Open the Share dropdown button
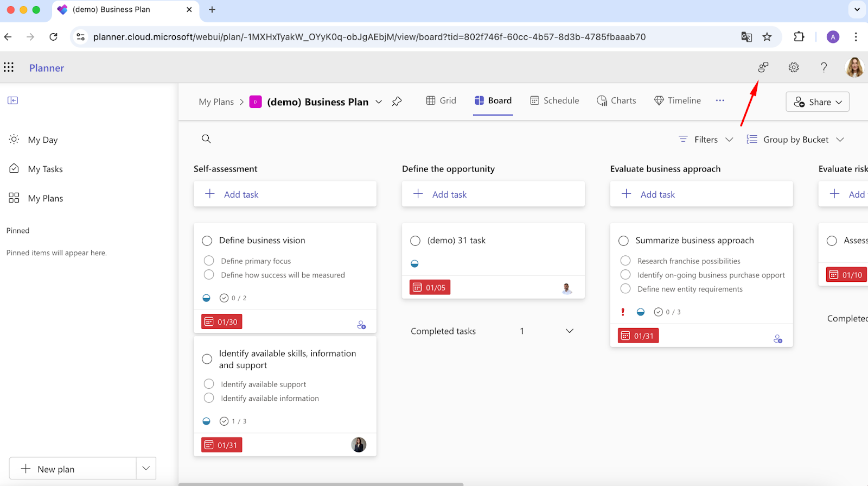Image resolution: width=868 pixels, height=486 pixels. (x=818, y=102)
